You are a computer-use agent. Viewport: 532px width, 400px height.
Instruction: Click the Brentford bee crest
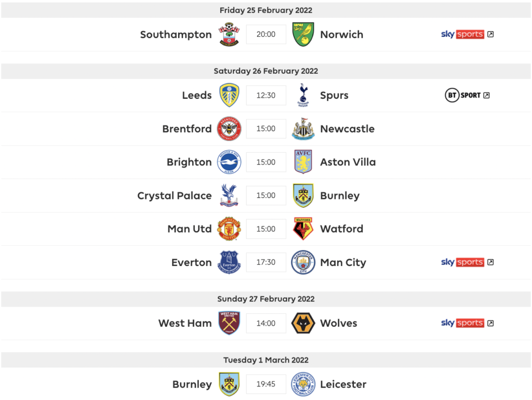tap(229, 128)
